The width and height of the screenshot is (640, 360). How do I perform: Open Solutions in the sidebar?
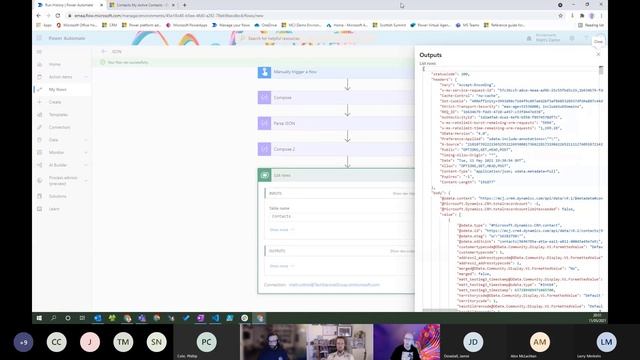58,196
